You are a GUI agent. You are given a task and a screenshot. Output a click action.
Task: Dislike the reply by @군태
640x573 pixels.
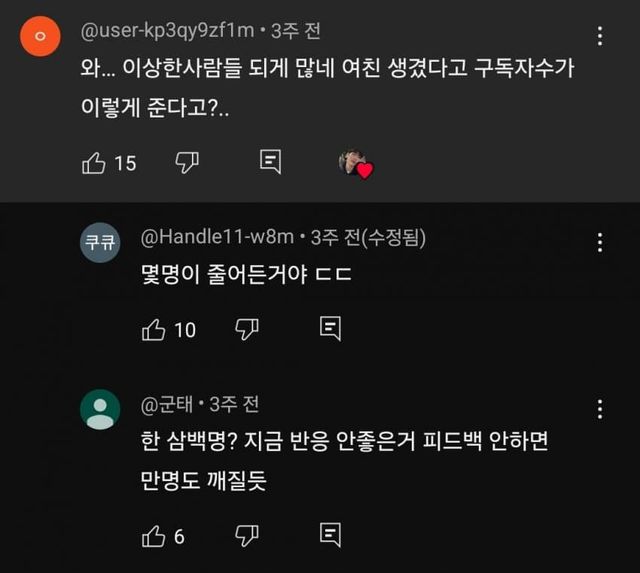tap(246, 536)
